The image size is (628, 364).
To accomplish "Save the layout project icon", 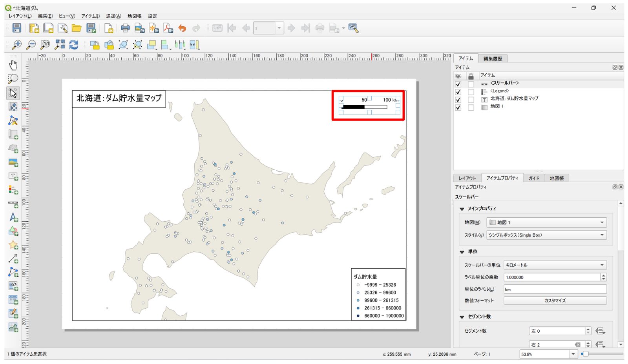I will [17, 28].
